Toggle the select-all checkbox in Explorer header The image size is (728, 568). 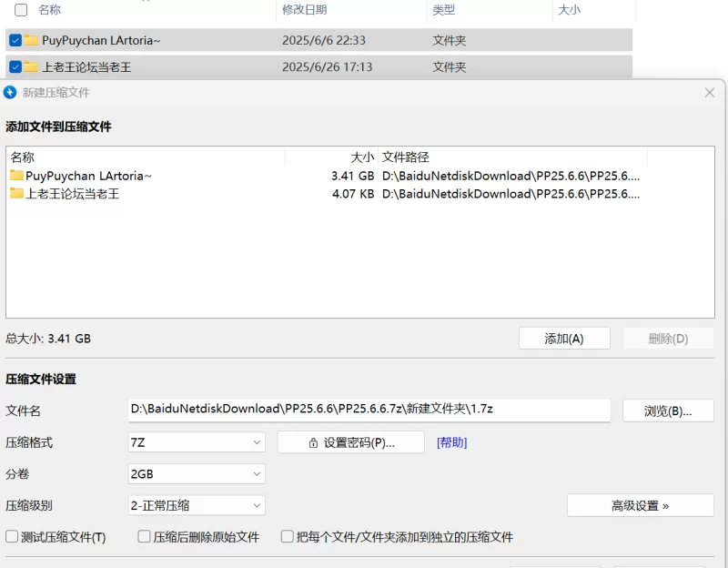pyautogui.click(x=21, y=10)
